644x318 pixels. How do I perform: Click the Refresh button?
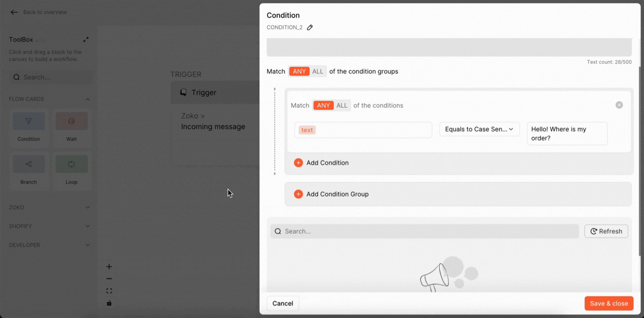[606, 231]
